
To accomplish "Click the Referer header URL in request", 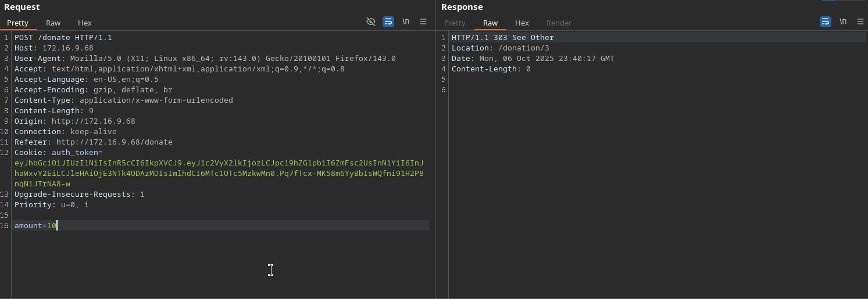I will tap(114, 142).
